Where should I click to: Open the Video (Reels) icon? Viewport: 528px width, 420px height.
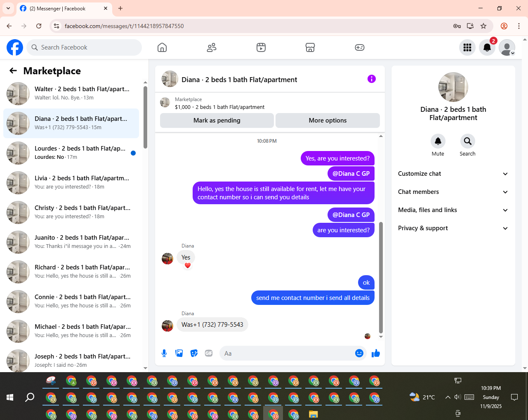(261, 47)
